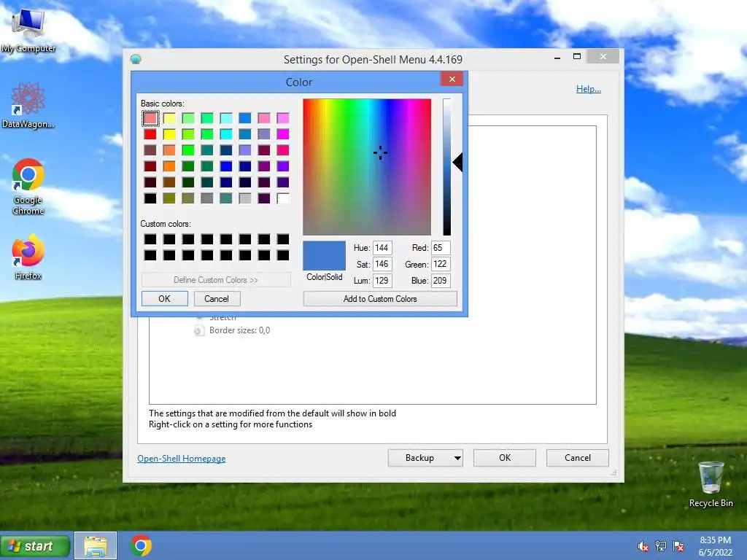Image resolution: width=747 pixels, height=560 pixels.
Task: Click the Open-Shell settings window icon
Action: [x=136, y=59]
